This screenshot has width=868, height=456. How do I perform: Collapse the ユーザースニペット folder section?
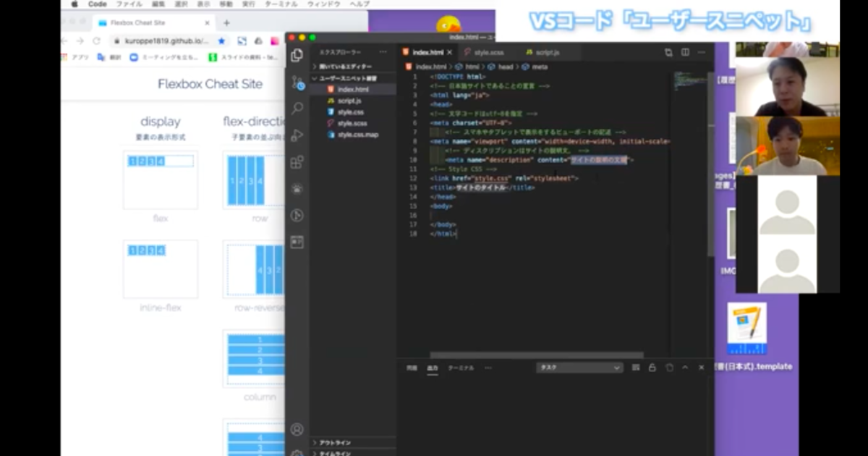[x=354, y=78]
